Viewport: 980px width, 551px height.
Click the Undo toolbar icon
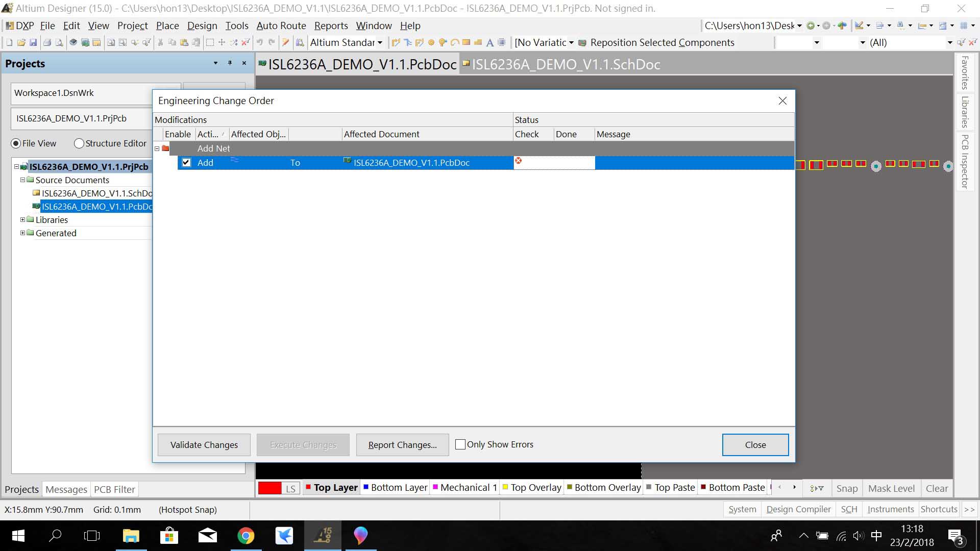260,43
